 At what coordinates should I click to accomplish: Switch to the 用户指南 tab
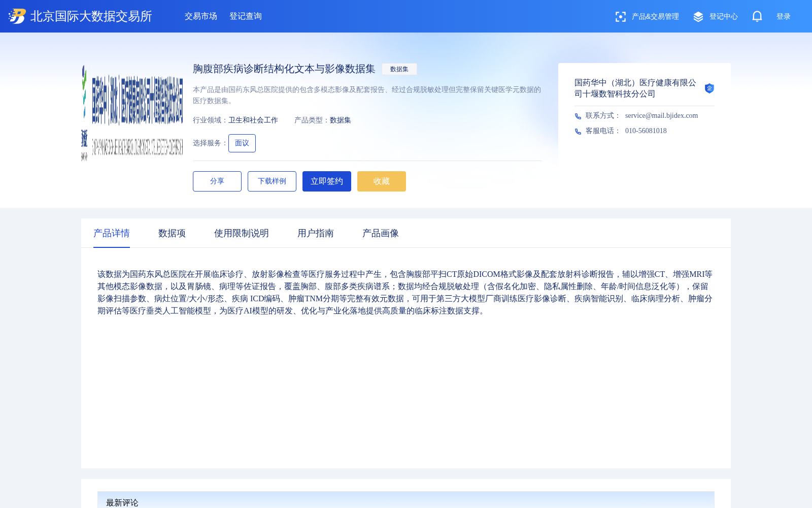point(316,233)
